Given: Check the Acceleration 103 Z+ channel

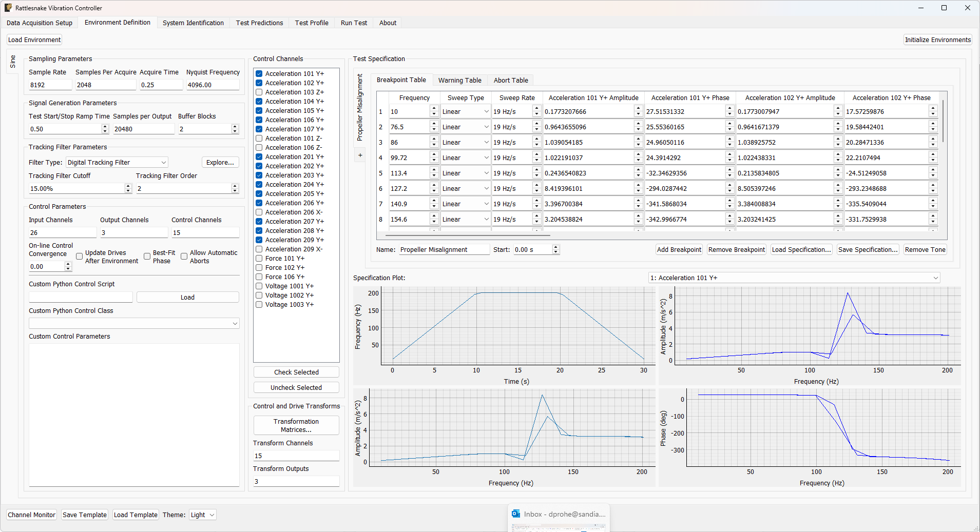Looking at the screenshot, I should (259, 92).
